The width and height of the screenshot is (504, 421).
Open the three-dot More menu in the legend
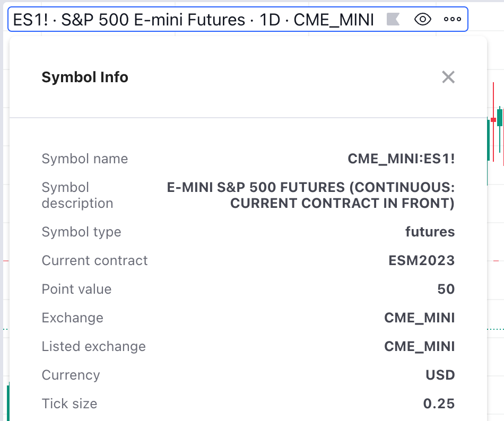pyautogui.click(x=452, y=20)
